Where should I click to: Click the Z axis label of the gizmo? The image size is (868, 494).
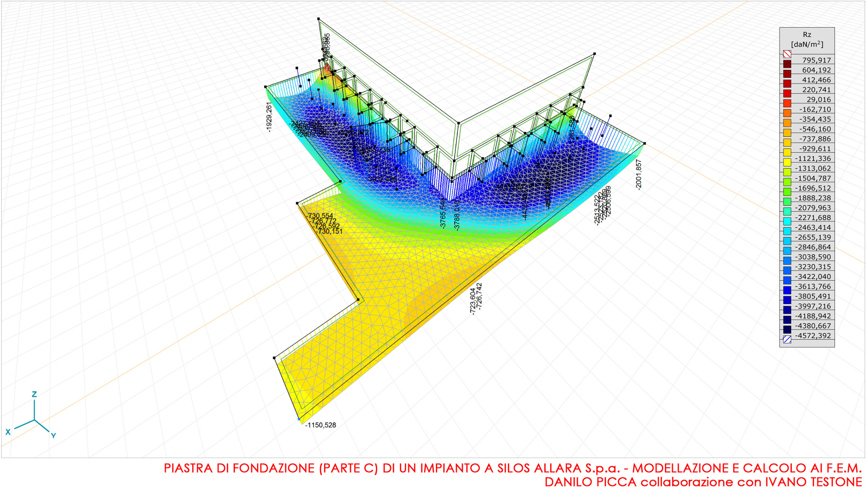[x=34, y=394]
